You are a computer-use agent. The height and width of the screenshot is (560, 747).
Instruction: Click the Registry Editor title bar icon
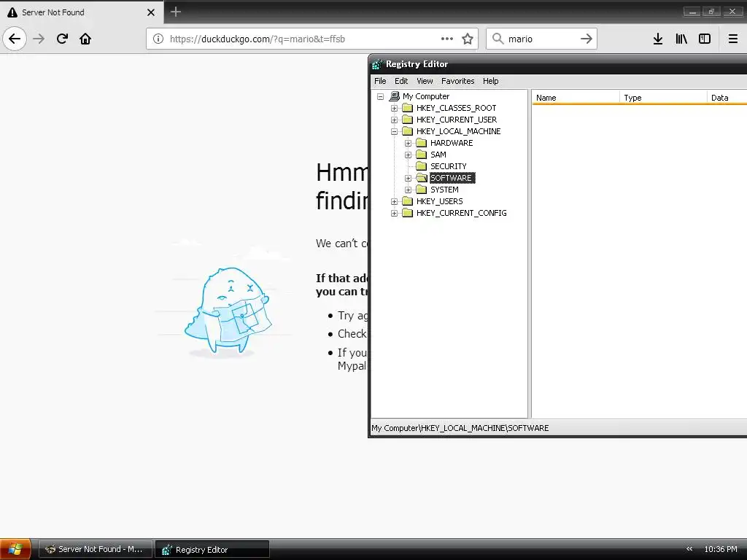(377, 64)
